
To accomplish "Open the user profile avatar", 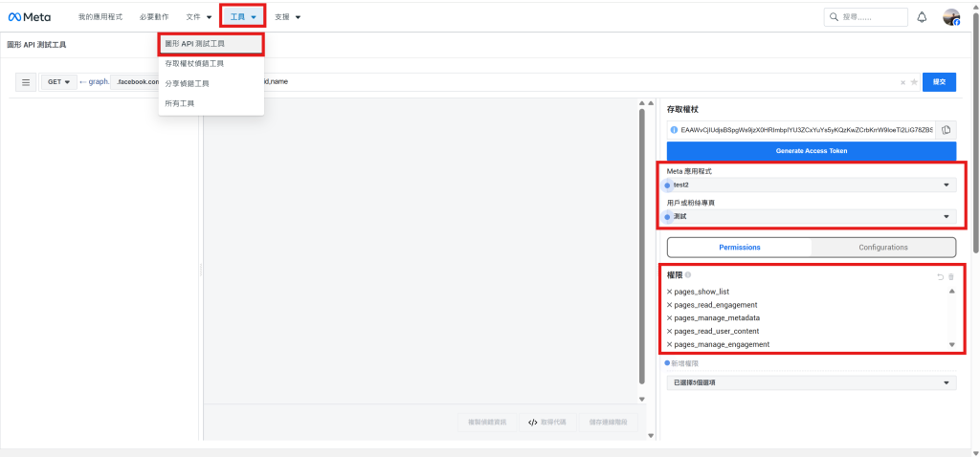I will tap(951, 17).
